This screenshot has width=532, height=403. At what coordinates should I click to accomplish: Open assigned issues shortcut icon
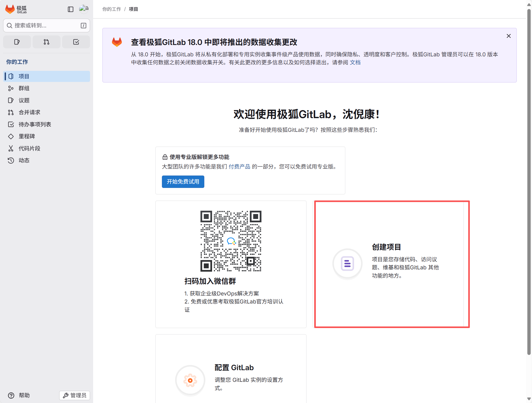click(x=17, y=42)
